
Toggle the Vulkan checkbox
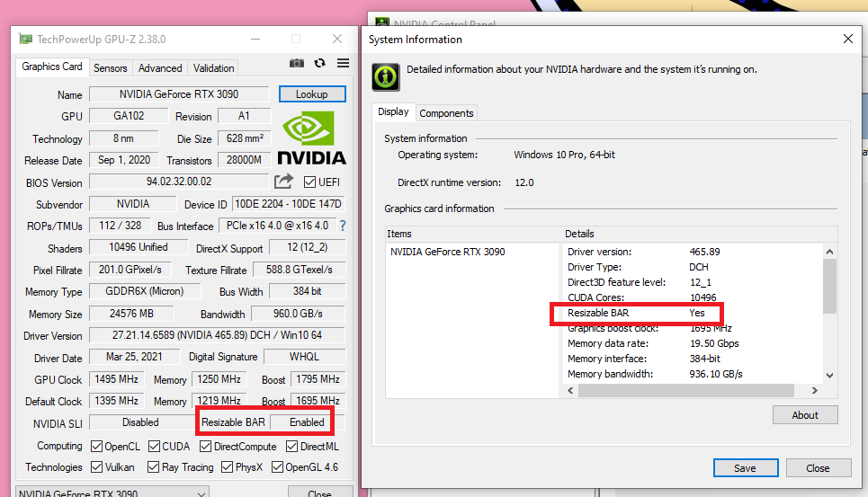[96, 467]
